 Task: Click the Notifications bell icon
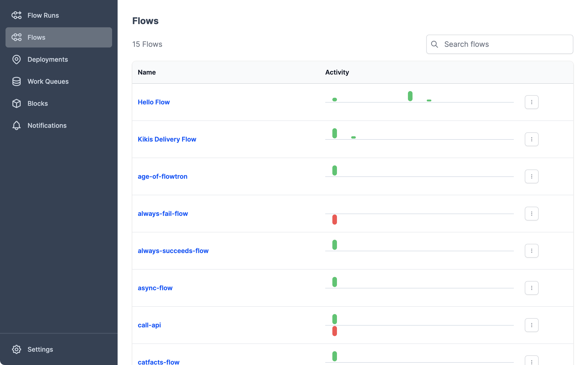[17, 125]
